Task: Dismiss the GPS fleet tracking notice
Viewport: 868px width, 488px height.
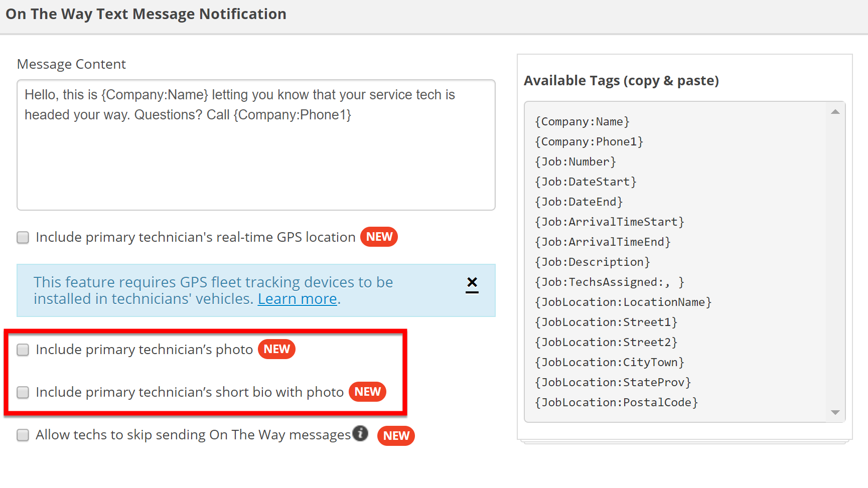Action: point(472,284)
